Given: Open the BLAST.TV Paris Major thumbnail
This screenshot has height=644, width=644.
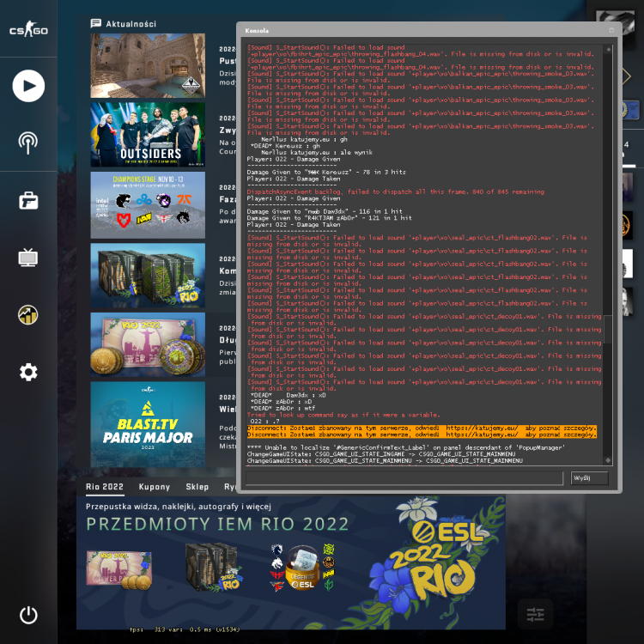Looking at the screenshot, I should [148, 424].
